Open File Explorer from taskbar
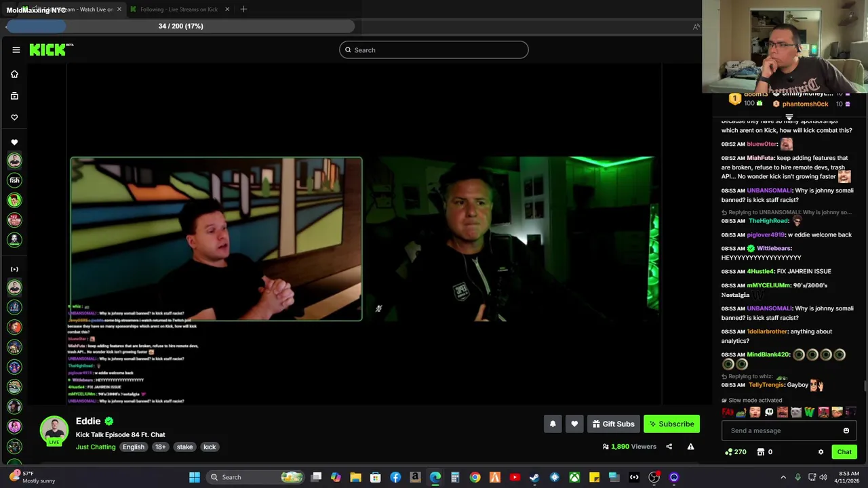The image size is (868, 488). [x=355, y=477]
